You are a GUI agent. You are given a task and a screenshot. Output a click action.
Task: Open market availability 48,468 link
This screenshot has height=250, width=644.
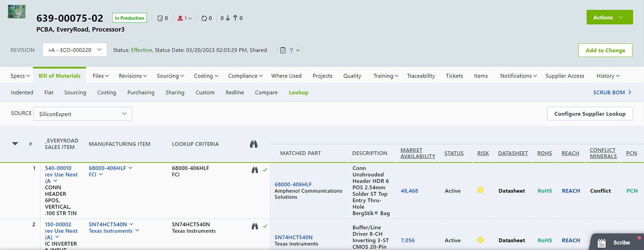[x=409, y=191]
